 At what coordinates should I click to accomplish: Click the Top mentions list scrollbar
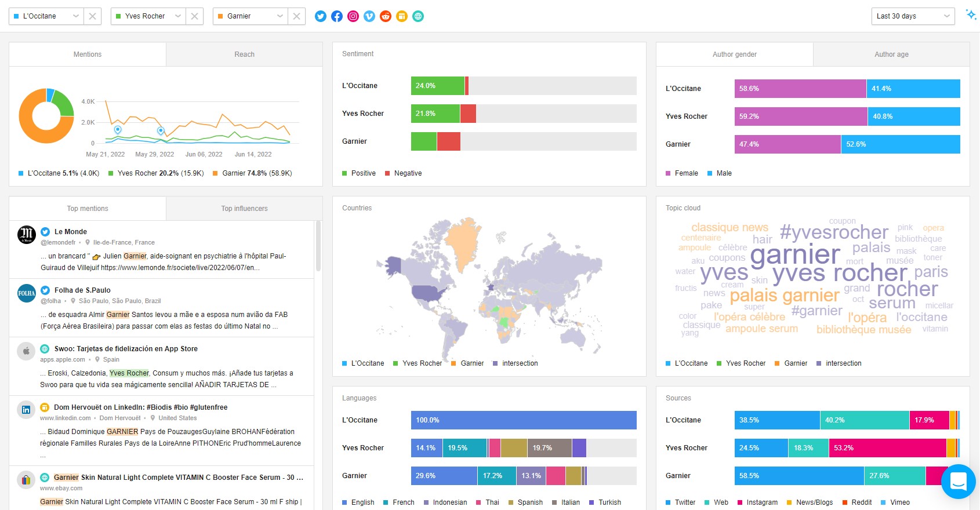[x=318, y=246]
